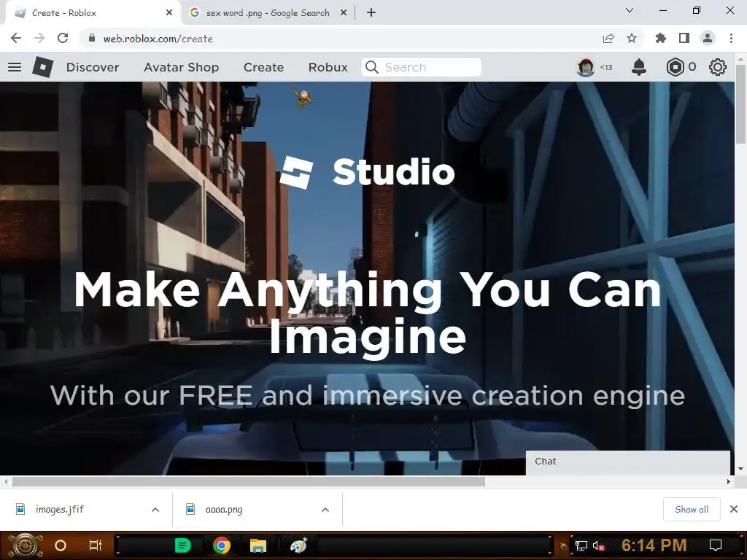Open the Chrome three-dot menu
747x560 pixels.
click(731, 39)
